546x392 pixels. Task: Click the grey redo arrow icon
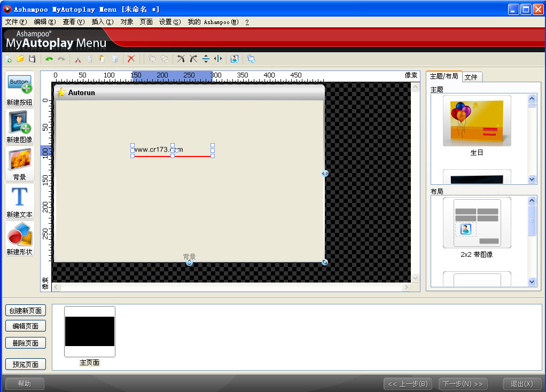click(x=61, y=59)
